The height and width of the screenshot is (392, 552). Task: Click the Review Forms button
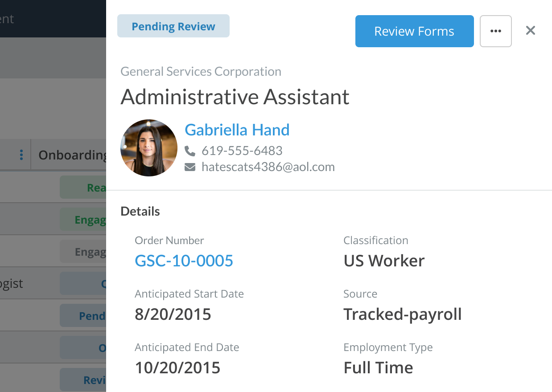pos(414,31)
